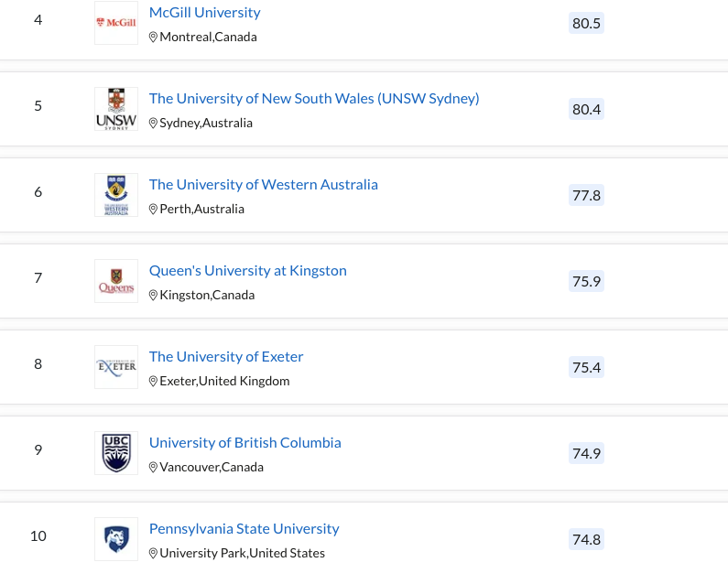Click the McGill University logo

(x=116, y=23)
